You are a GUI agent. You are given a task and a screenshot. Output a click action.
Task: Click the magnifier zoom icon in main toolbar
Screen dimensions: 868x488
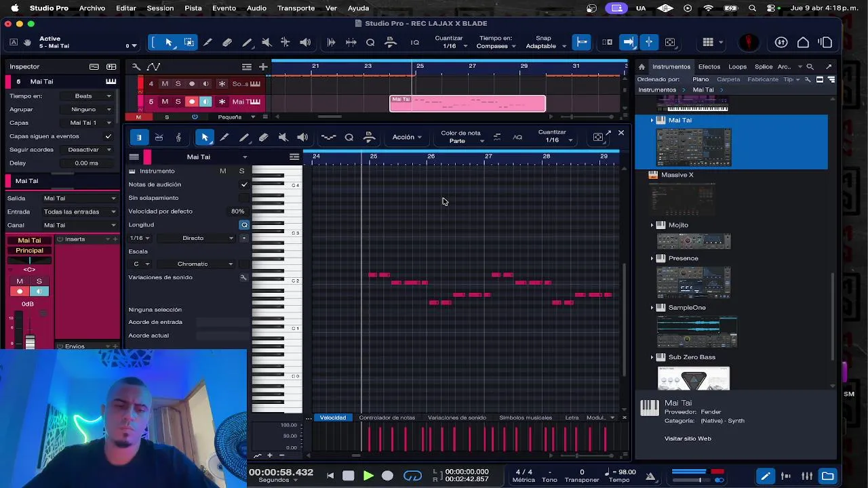pyautogui.click(x=370, y=42)
